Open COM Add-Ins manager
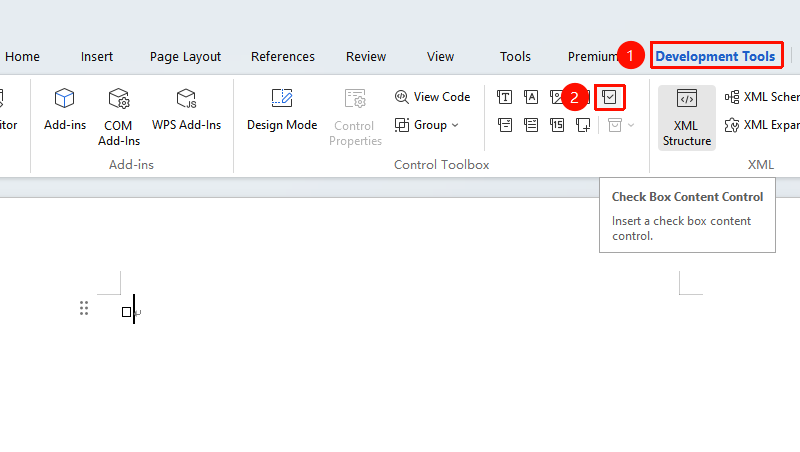Screen dimensions: 800x452 (x=118, y=117)
